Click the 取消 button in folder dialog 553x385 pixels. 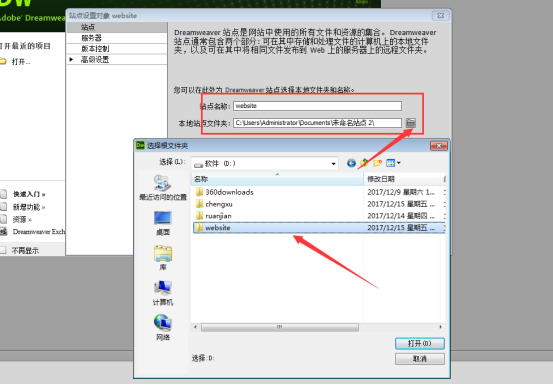point(420,359)
